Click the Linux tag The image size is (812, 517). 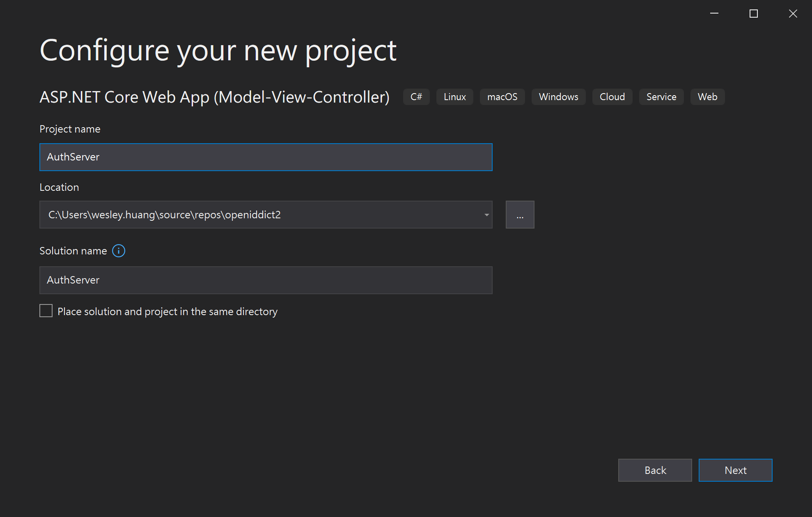tap(454, 97)
